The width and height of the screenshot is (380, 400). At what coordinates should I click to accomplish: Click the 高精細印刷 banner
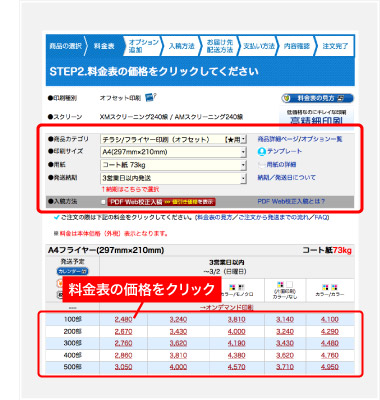click(316, 118)
